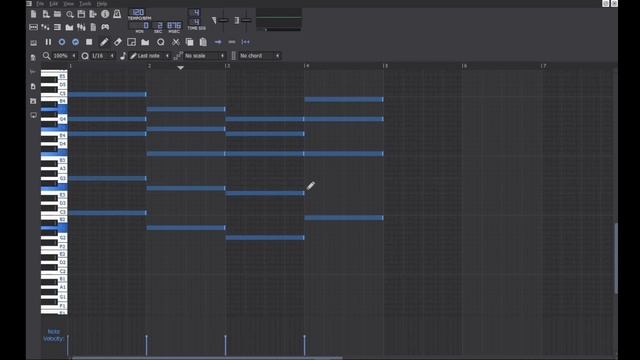The image size is (640, 360).
Task: Click the playhead position marker on timeline
Action: click(x=180, y=67)
